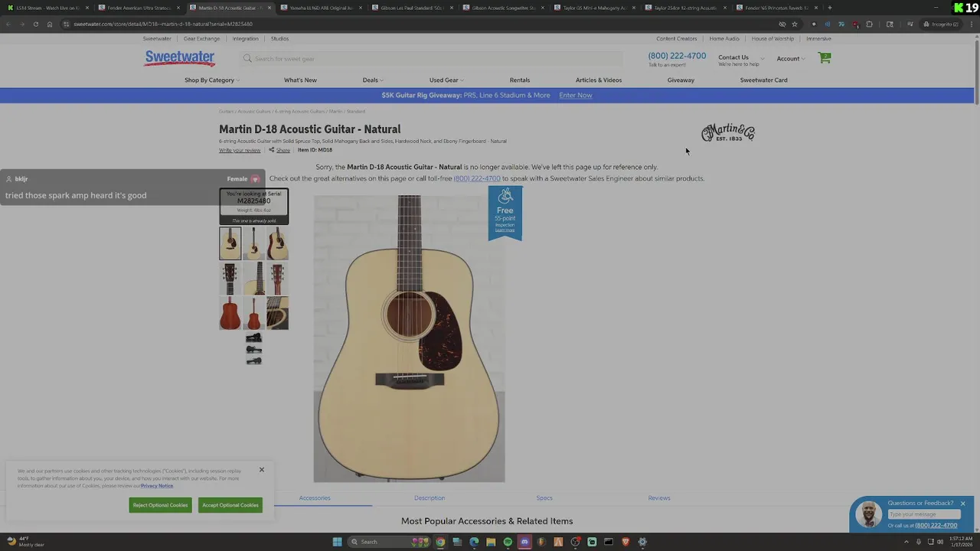Click the pink heart icon beside Female
The height and width of the screenshot is (551, 980).
(255, 179)
